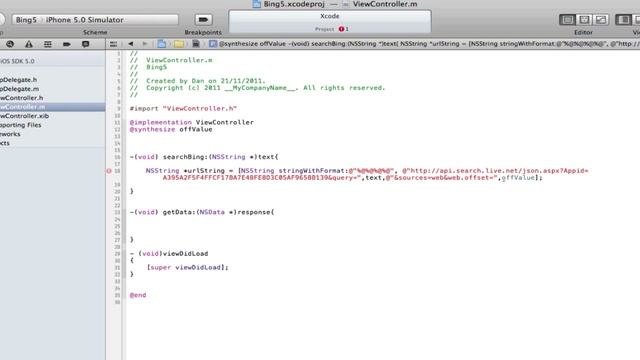Click the [super viewDidLoad]; statement
The image size is (640, 360).
(x=187, y=267)
